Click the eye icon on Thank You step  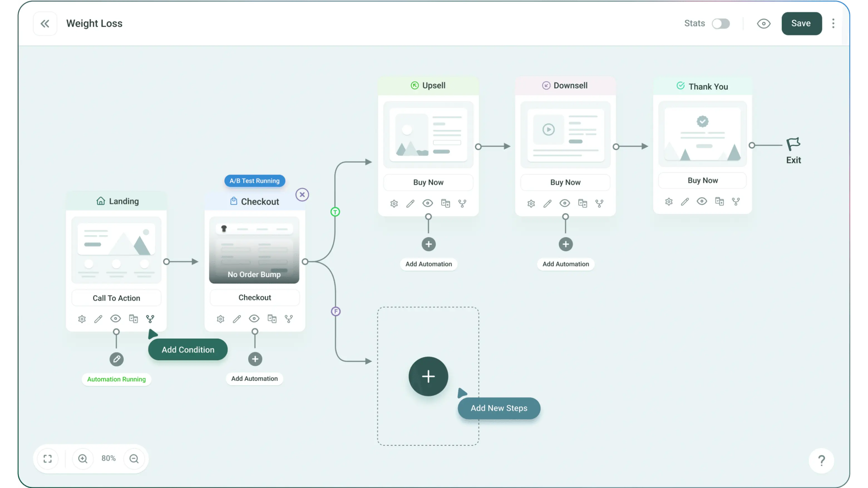pos(702,201)
